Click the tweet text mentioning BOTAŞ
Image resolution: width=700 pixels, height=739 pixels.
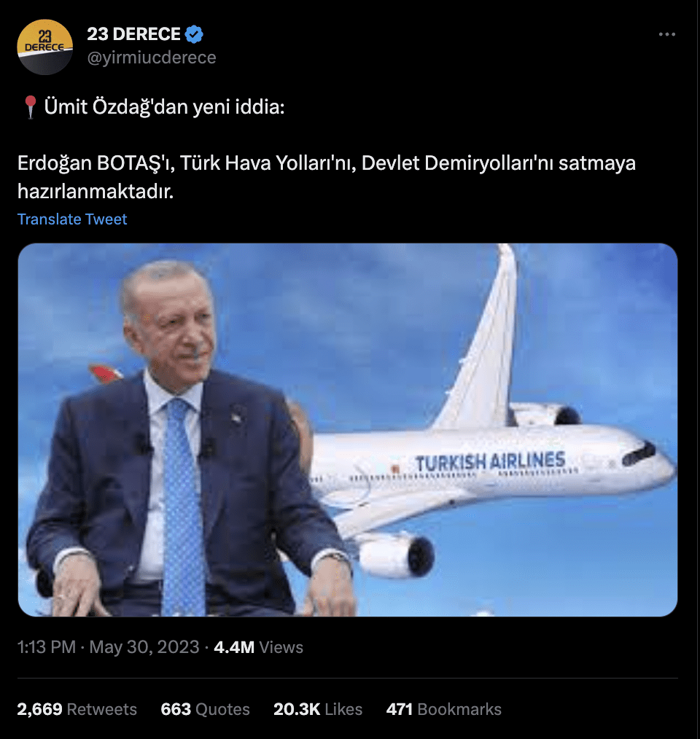point(327,177)
